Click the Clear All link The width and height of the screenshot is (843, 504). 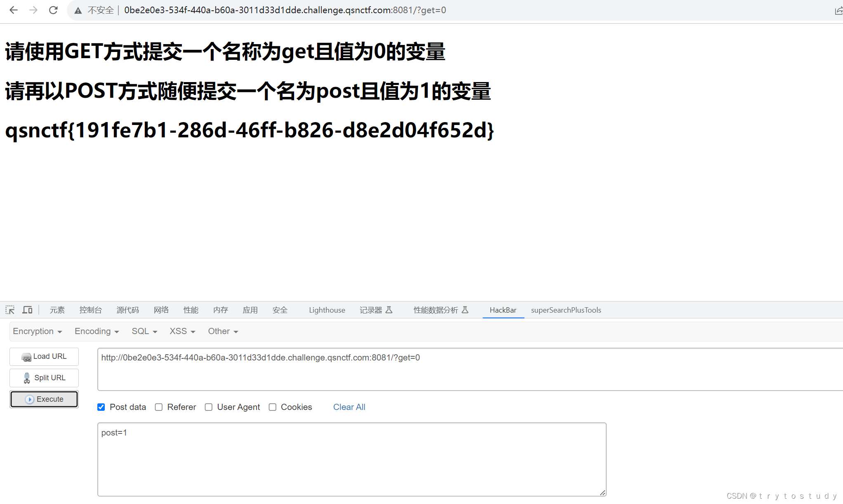pos(349,407)
